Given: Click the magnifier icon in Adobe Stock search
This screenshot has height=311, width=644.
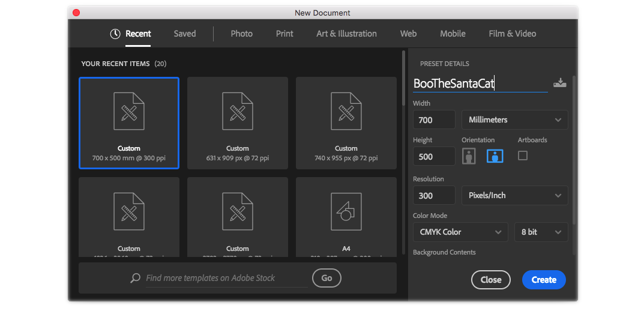Looking at the screenshot, I should tap(136, 278).
